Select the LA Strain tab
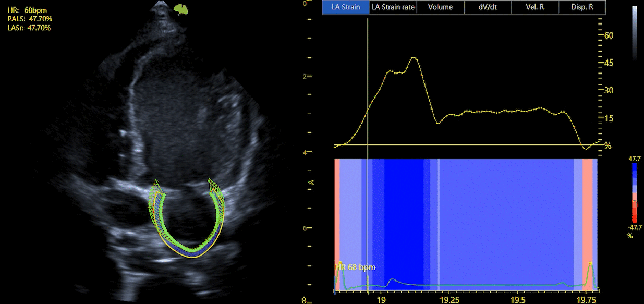 [345, 7]
